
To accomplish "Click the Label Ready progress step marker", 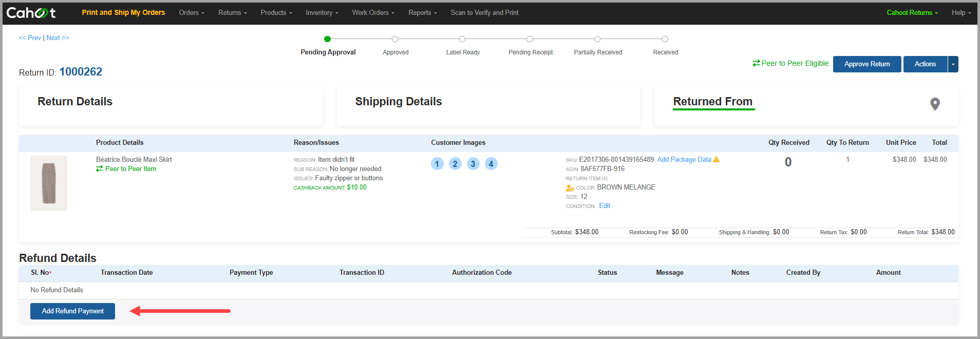I will pos(462,39).
